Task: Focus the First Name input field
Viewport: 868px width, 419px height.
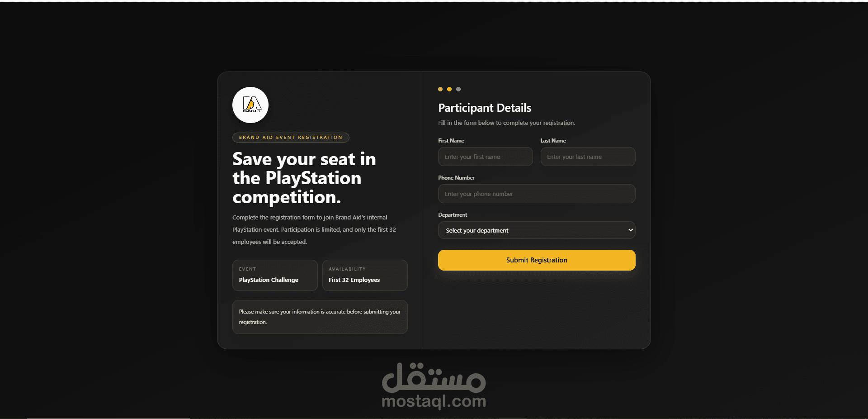Action: (485, 157)
